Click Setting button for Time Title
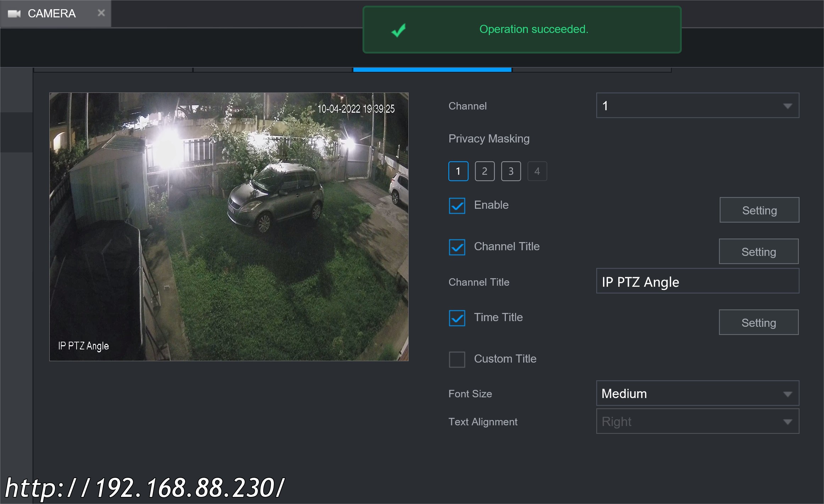This screenshot has width=824, height=504. pyautogui.click(x=758, y=323)
